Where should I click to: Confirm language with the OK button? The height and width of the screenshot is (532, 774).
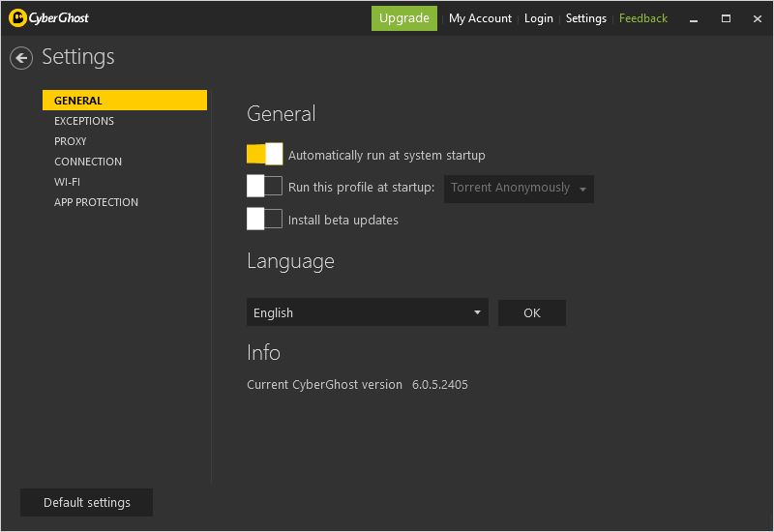pos(532,312)
